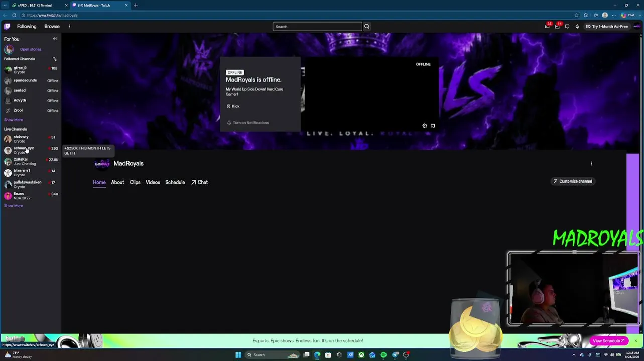Open the weather widget on taskbar

[18, 355]
